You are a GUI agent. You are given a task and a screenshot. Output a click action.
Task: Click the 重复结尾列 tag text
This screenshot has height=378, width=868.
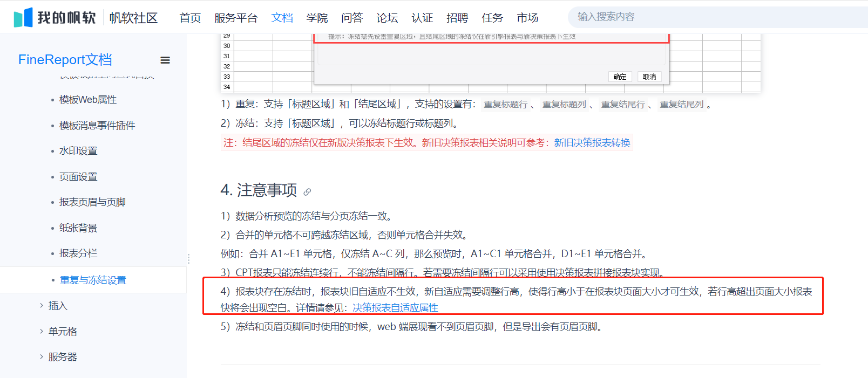coord(682,105)
